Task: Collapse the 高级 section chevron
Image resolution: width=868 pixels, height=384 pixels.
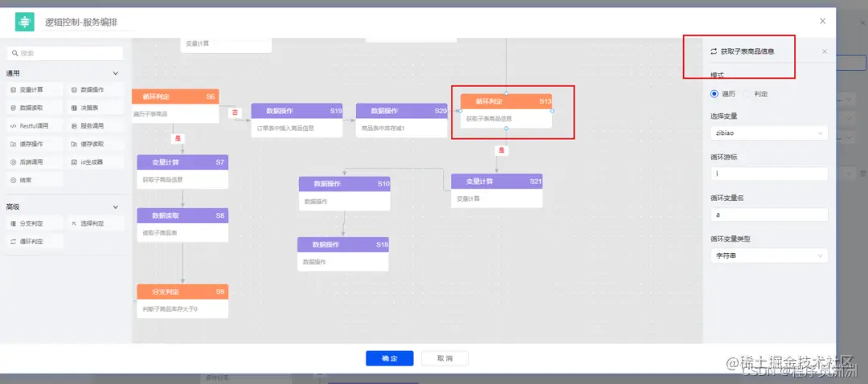Action: [x=116, y=207]
